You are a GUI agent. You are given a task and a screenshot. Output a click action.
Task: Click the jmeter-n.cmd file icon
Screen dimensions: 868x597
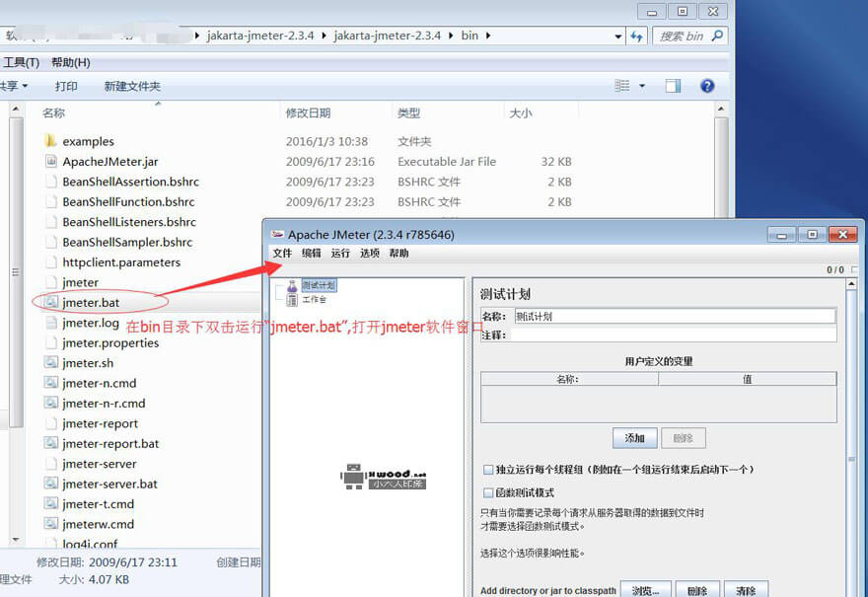click(51, 383)
